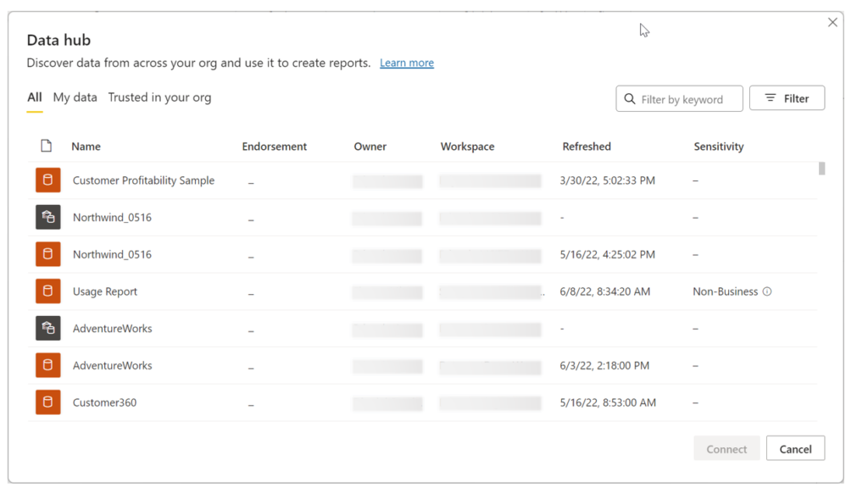Click the orange dataset icon of Northwind_0516 refreshed 5/16/22

pos(48,254)
